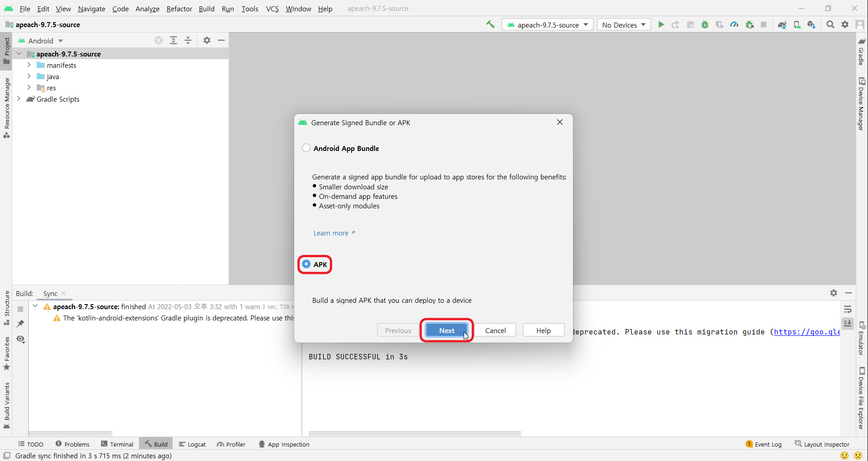Click Cancel in the signed bundle dialog
Viewport: 868px width, 461px height.
tap(495, 330)
